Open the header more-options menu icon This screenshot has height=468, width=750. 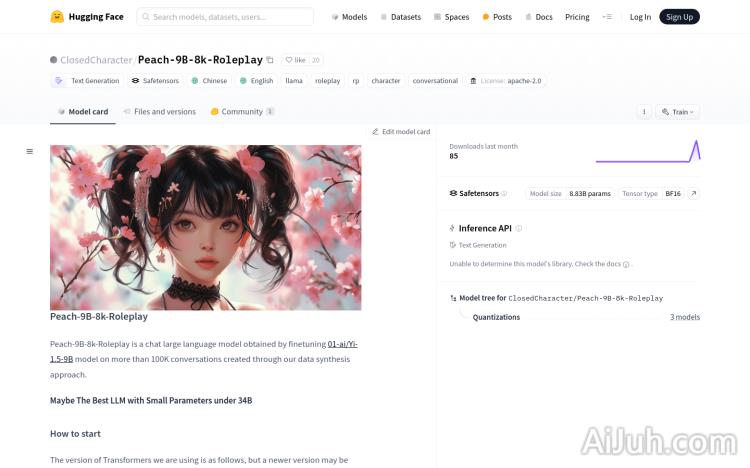(x=607, y=17)
